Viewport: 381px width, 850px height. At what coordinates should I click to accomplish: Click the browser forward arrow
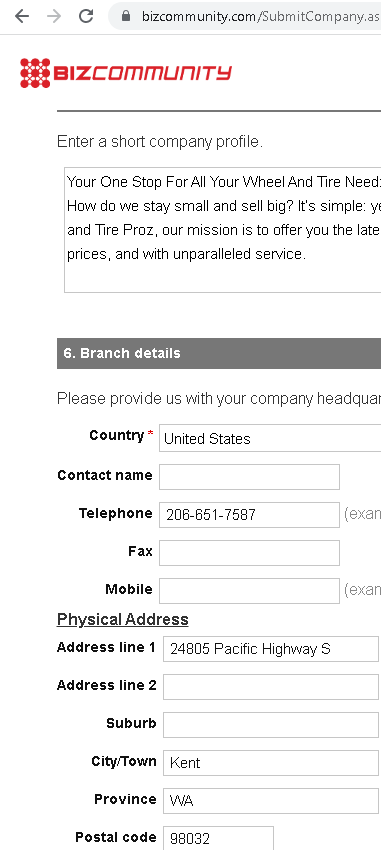[x=54, y=16]
